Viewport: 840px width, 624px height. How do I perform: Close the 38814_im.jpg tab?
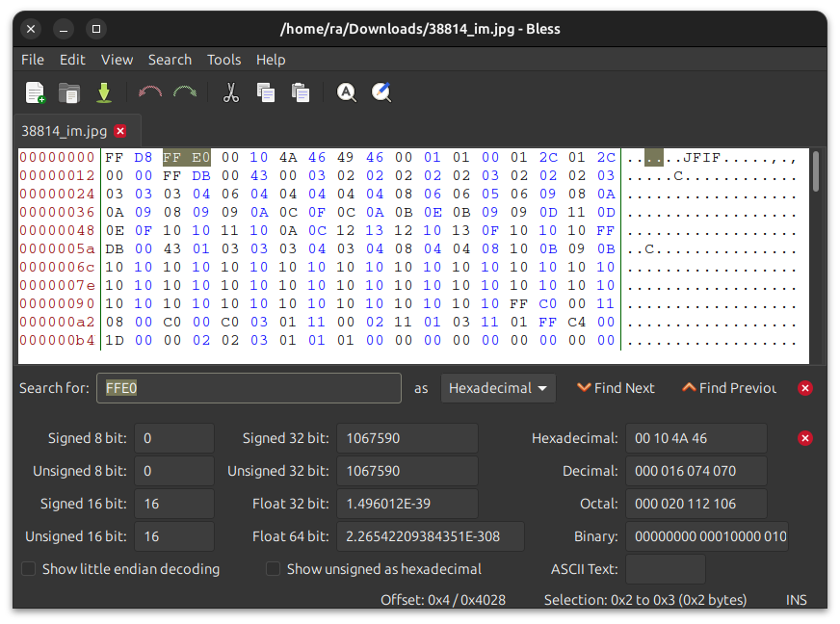[120, 131]
